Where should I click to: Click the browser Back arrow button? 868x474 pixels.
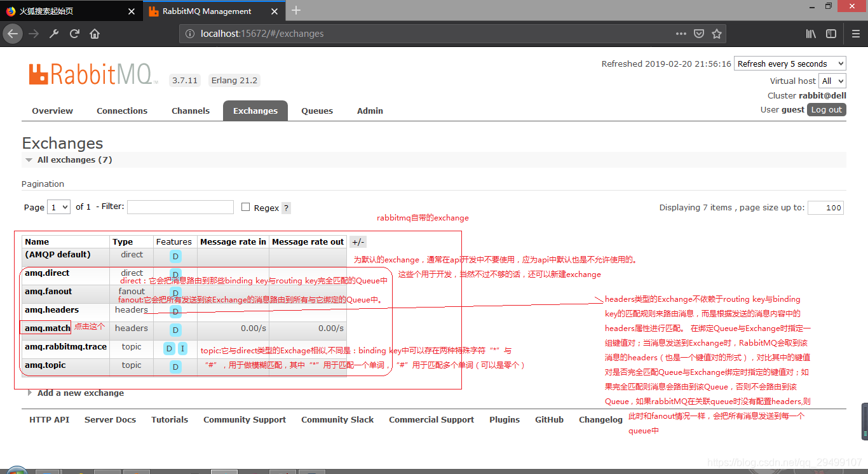coord(13,34)
